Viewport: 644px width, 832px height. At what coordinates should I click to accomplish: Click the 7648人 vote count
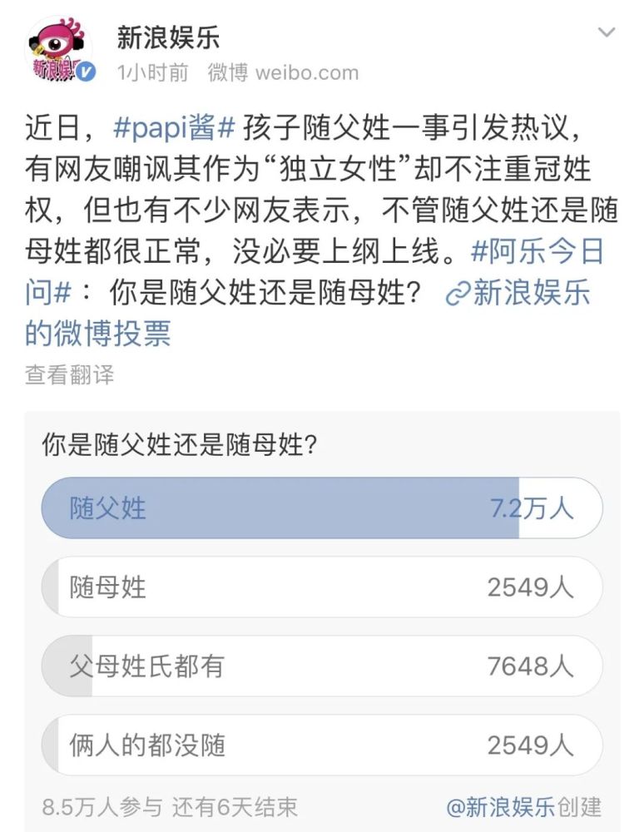point(531,666)
